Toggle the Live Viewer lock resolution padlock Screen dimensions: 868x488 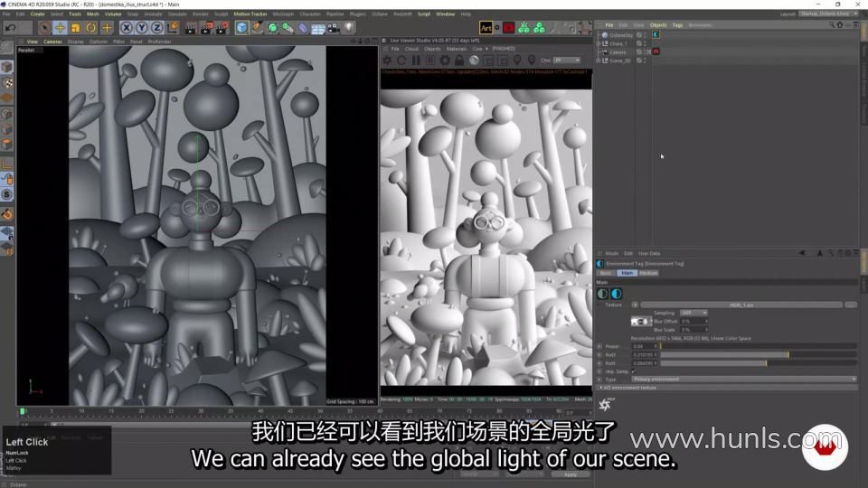[459, 61]
